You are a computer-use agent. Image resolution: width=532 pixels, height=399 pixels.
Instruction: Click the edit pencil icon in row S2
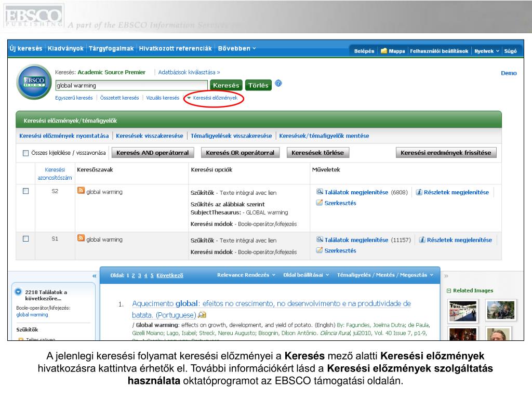coord(320,203)
